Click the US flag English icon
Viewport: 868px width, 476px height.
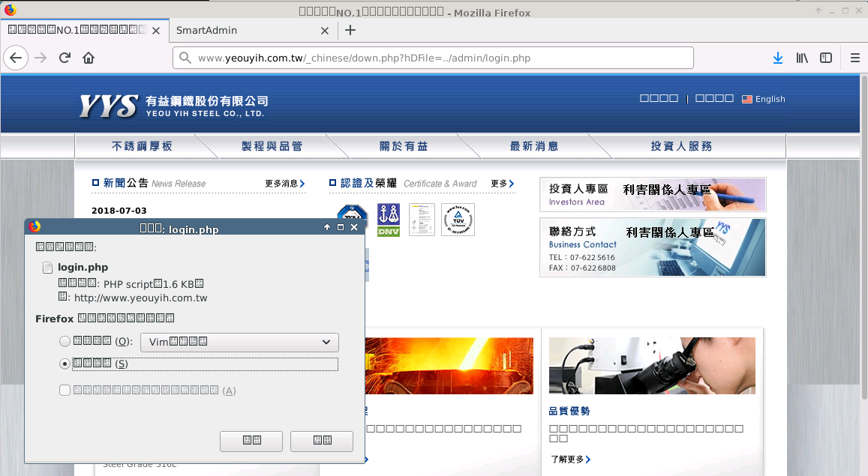(x=747, y=99)
